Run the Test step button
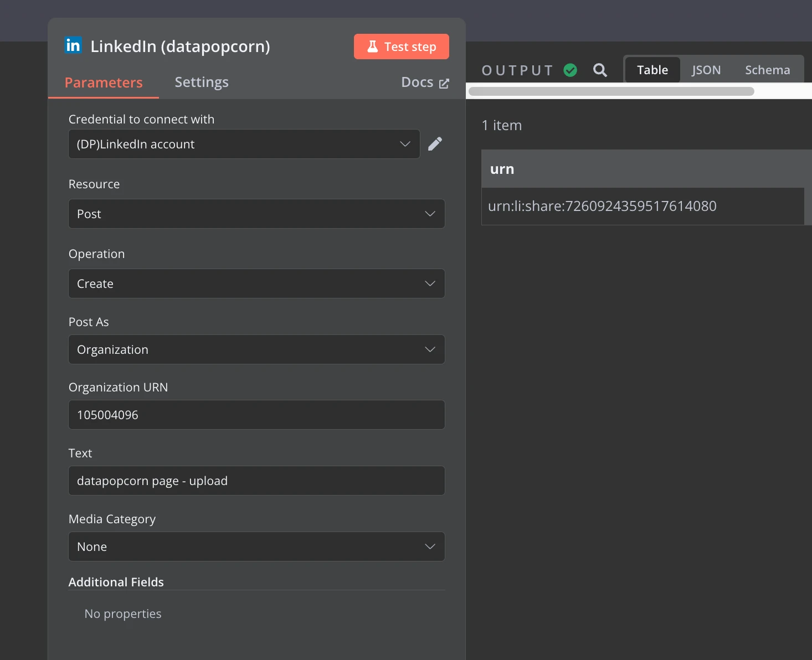 [x=402, y=47]
